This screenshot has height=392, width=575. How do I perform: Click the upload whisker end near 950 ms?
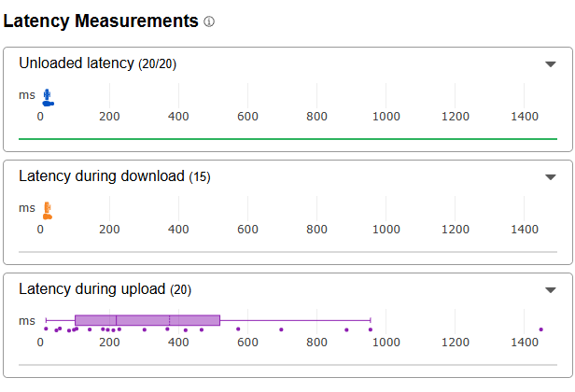coord(371,320)
